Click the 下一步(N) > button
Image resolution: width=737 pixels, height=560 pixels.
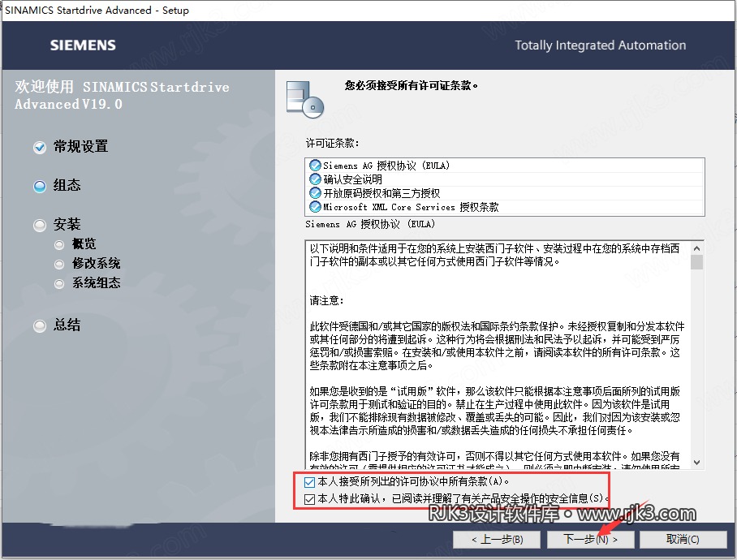590,540
